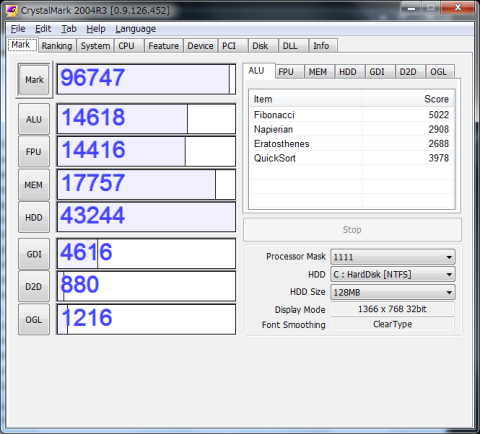Click the OGL score 1216
The width and height of the screenshot is (480, 434).
tap(87, 317)
